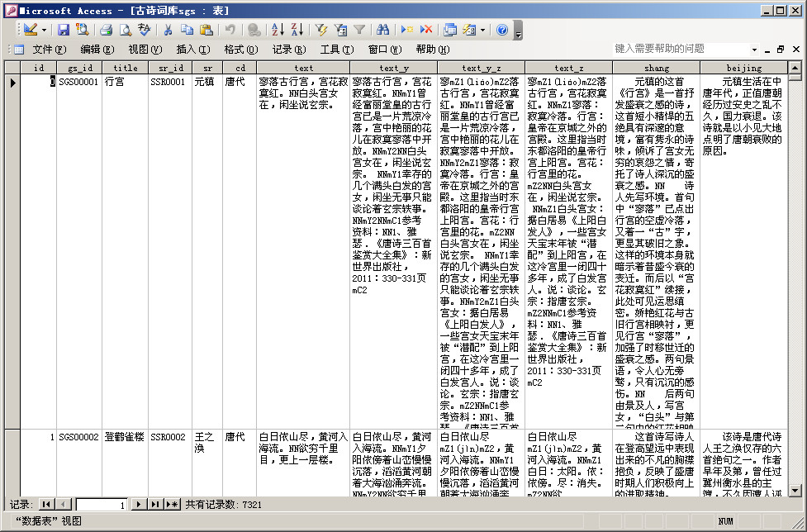Open the 帮助 menu
Screen dimensions: 807x532
pyautogui.click(x=432, y=50)
